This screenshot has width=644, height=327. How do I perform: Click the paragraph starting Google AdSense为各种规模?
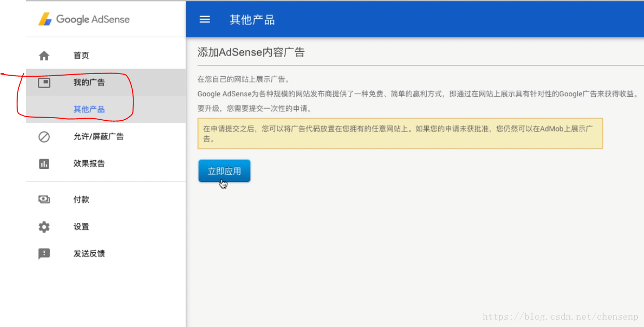(418, 94)
